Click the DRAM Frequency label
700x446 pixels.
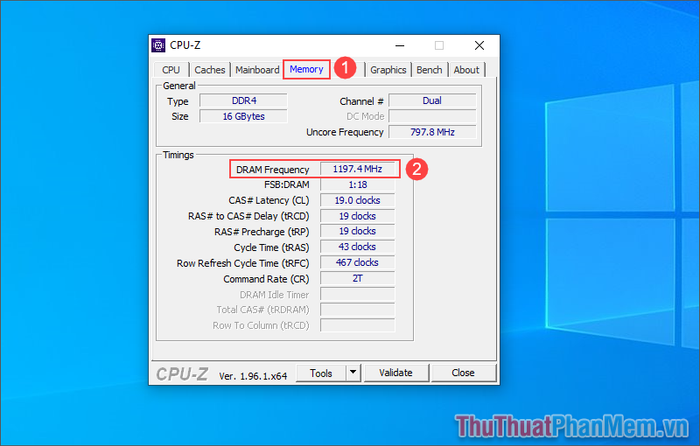point(272,170)
